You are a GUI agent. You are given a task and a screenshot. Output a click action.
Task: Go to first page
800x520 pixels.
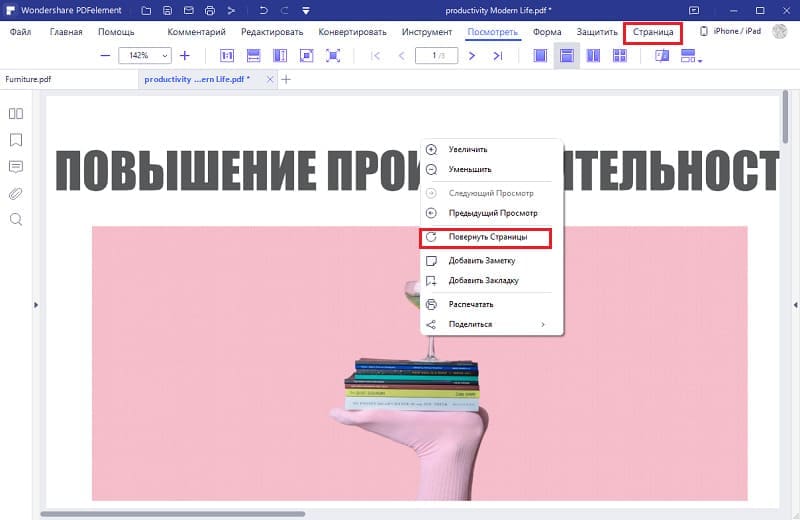point(376,56)
